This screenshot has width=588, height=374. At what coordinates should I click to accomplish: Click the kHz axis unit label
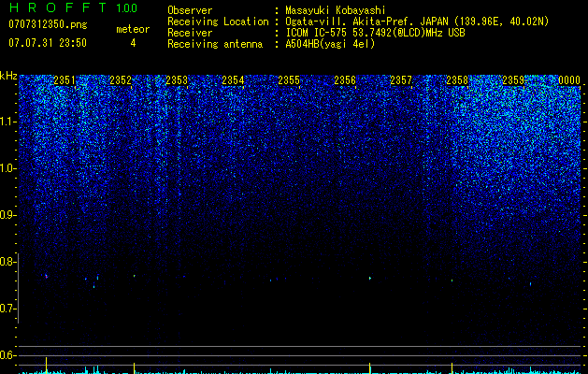click(8, 76)
